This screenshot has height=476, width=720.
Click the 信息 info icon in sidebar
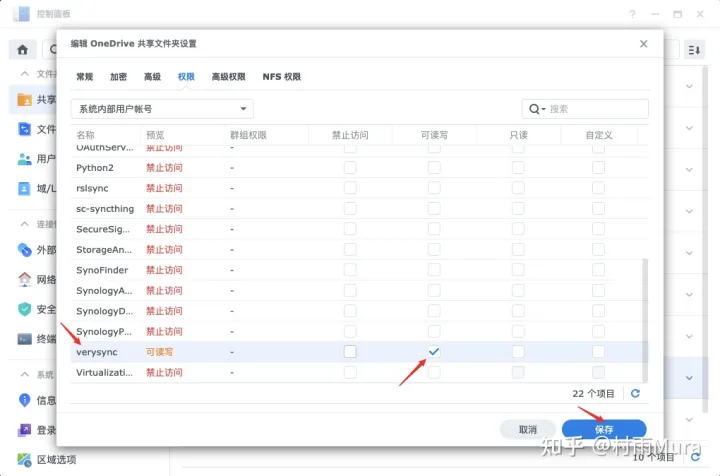coord(24,400)
